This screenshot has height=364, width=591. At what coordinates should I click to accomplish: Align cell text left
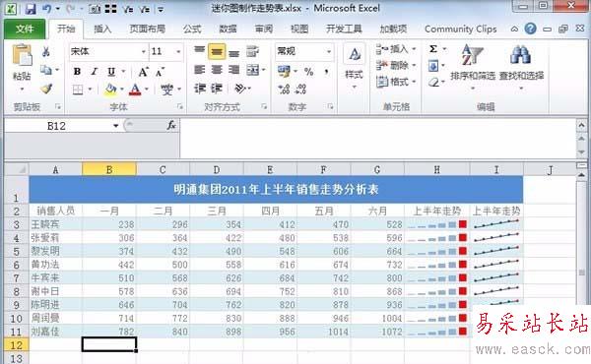coord(199,70)
